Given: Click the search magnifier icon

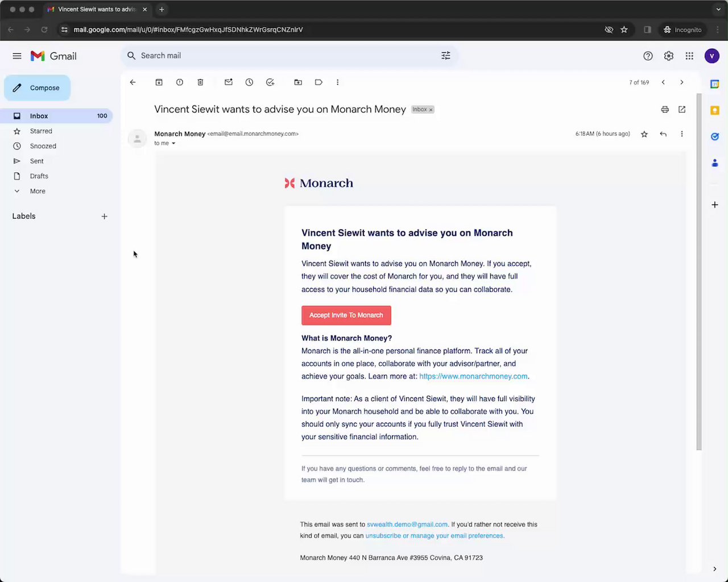Looking at the screenshot, I should point(131,56).
